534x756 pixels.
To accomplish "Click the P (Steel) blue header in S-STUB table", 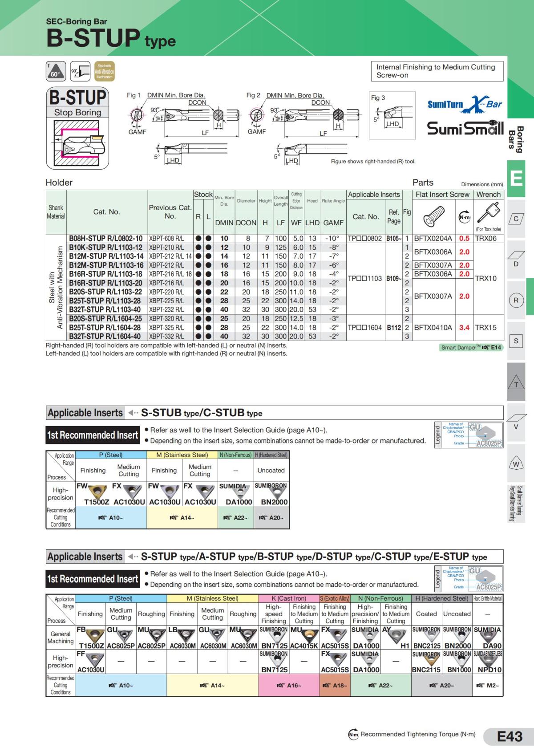I will coord(111,455).
